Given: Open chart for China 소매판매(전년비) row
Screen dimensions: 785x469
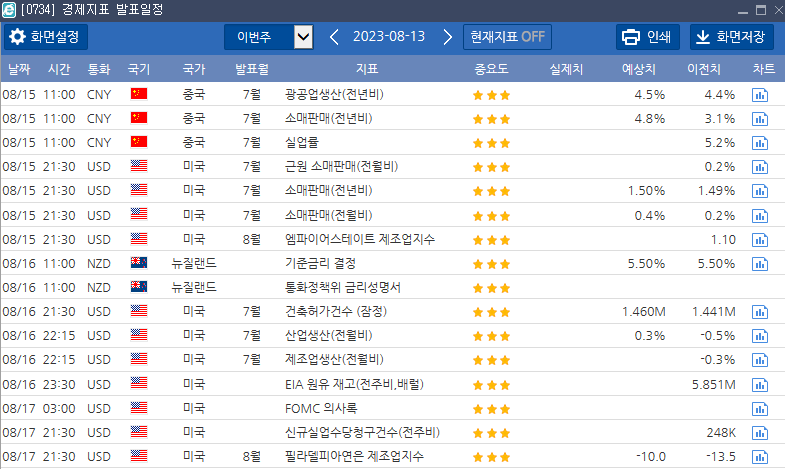Looking at the screenshot, I should click(x=759, y=119).
